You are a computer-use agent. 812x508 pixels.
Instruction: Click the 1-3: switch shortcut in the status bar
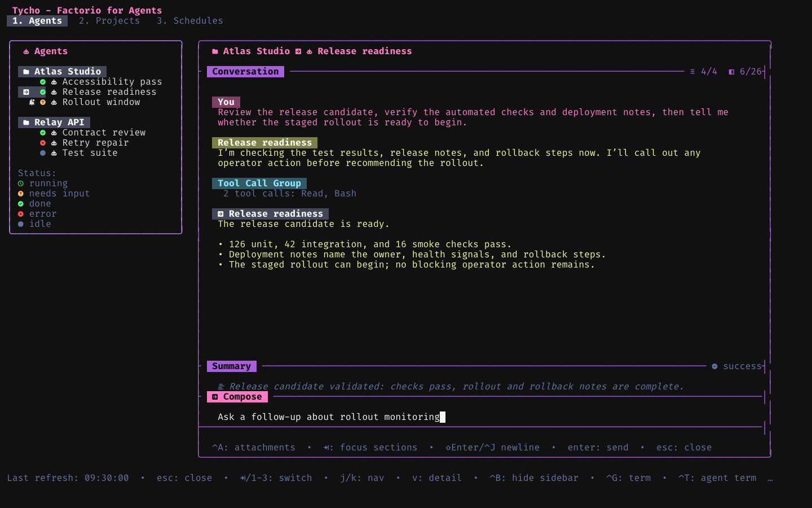pos(276,478)
